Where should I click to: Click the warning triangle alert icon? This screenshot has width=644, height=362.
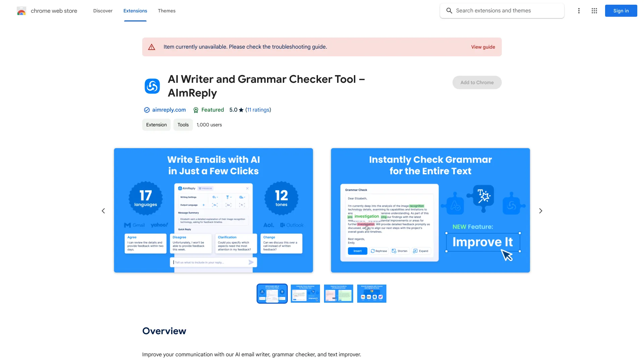point(151,46)
